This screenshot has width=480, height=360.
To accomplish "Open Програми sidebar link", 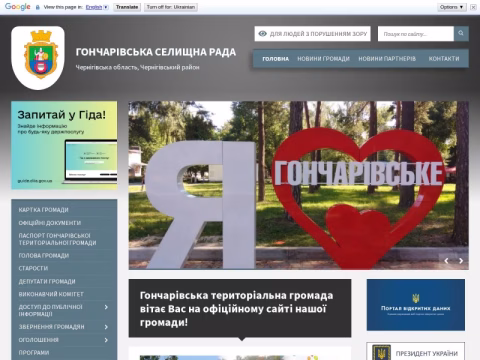I will [34, 353].
